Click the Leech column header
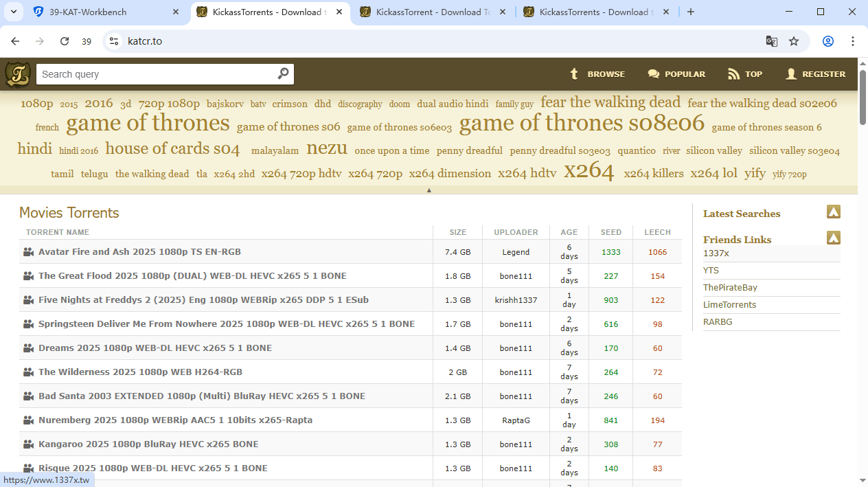Viewport: 868px width, 487px height. (x=657, y=232)
